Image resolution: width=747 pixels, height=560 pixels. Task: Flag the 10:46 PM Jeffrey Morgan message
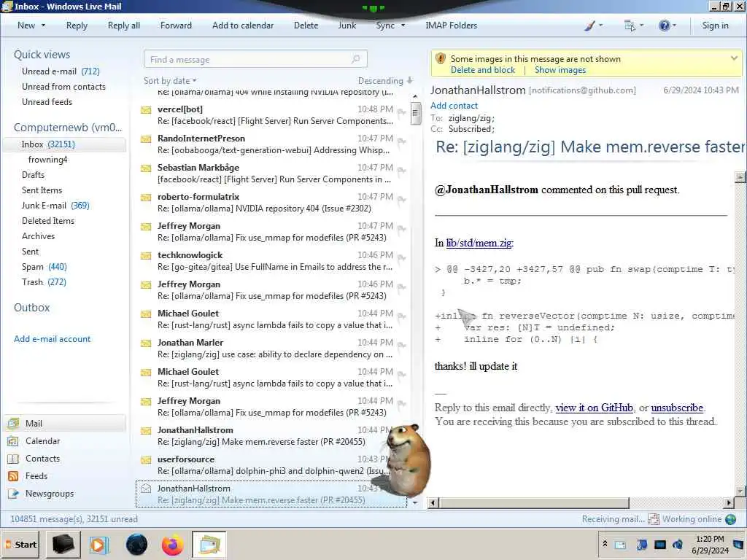point(402,287)
